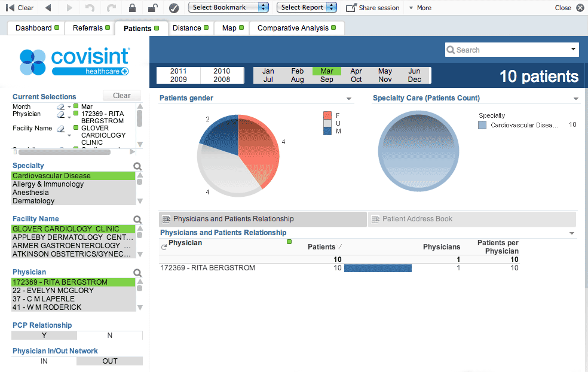
Task: Click the eraser icon beside Physician selection
Action: 60,115
